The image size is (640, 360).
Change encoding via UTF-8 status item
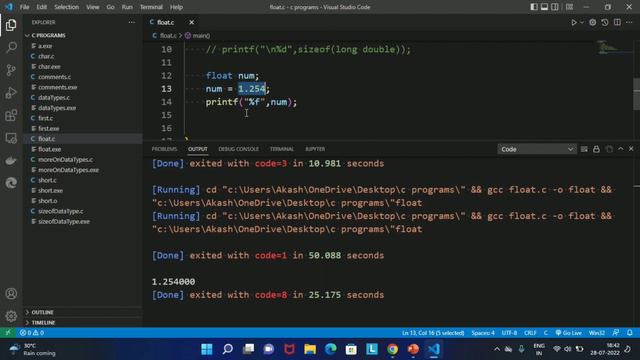[509, 333]
